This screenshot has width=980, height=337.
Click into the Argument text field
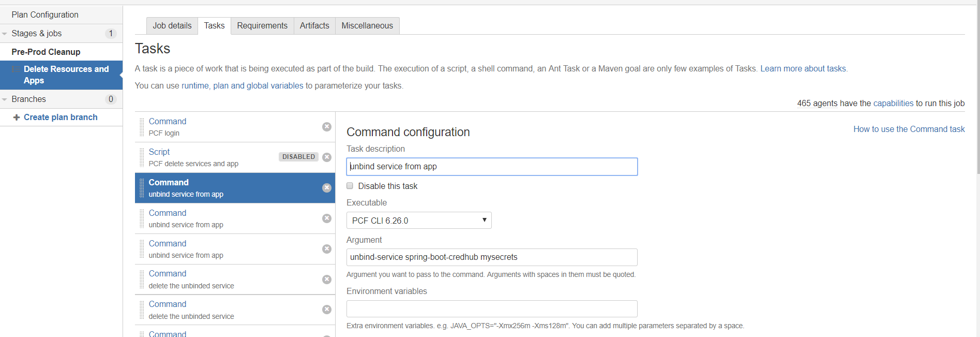[492, 257]
